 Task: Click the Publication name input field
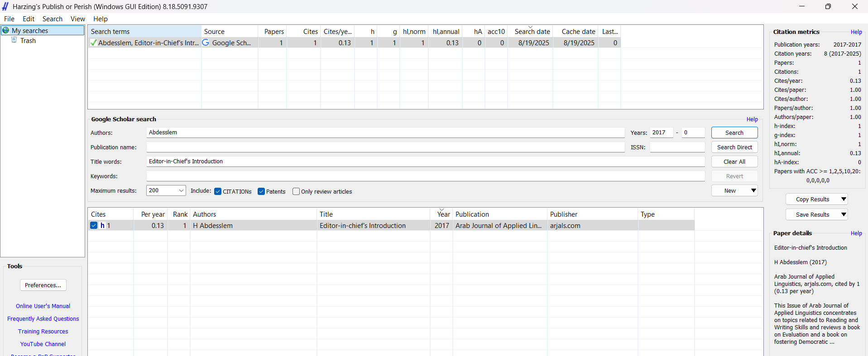(x=385, y=147)
